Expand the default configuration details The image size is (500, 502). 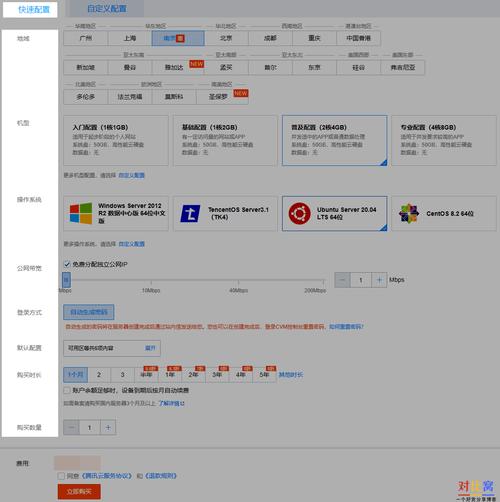click(x=150, y=348)
